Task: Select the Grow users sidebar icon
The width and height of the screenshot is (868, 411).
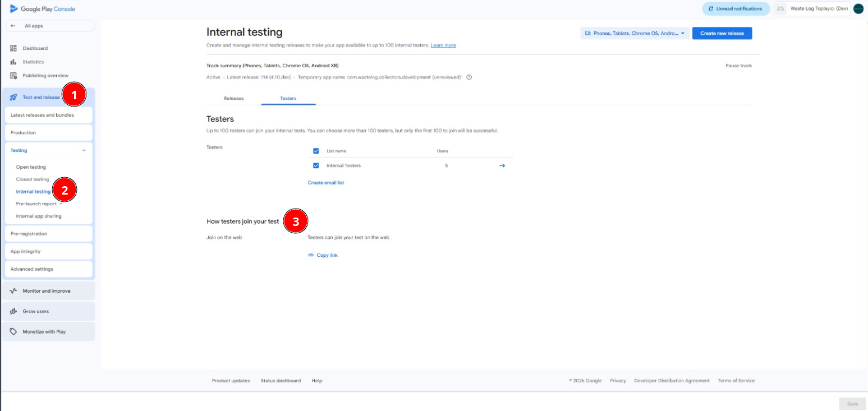Action: tap(12, 311)
